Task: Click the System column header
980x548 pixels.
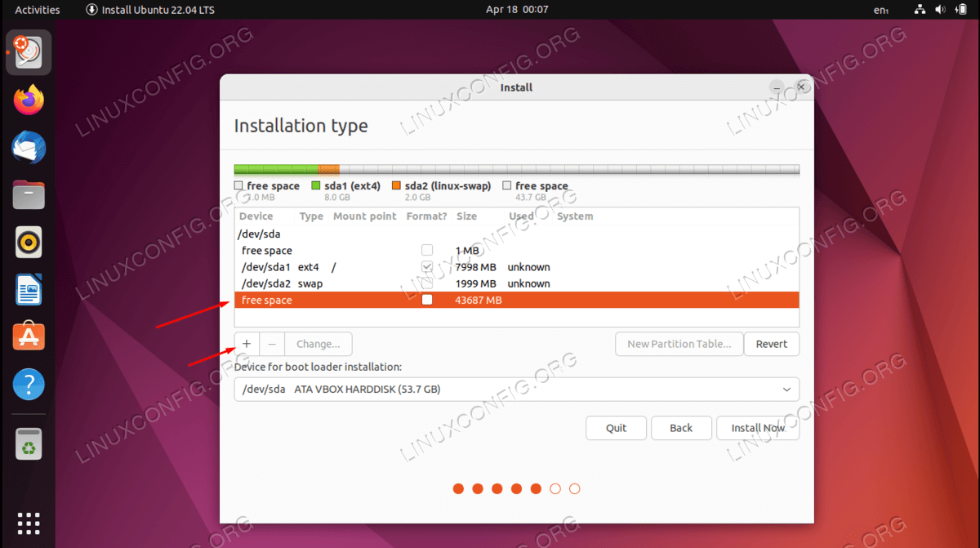Action: [x=575, y=216]
